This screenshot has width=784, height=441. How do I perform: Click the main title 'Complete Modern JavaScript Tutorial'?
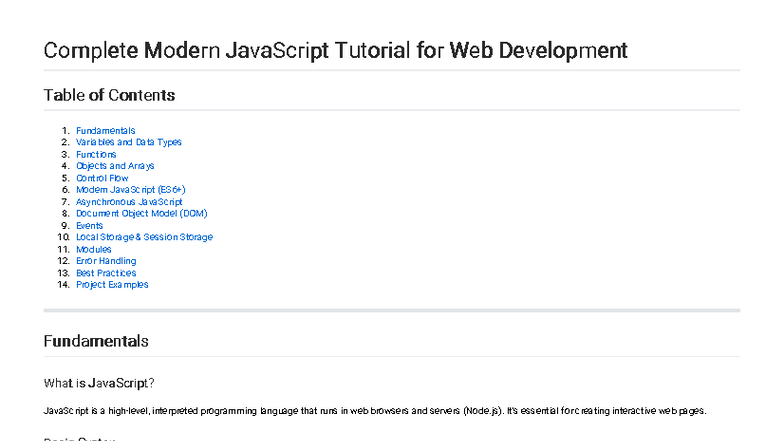coord(336,51)
